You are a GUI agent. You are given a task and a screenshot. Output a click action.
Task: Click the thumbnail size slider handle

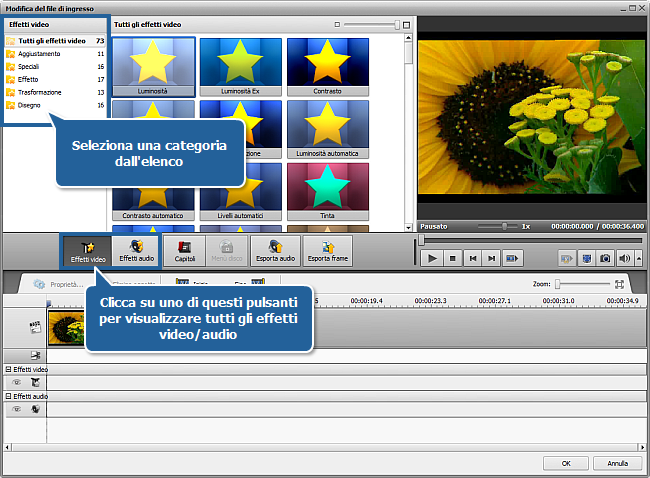pos(397,25)
